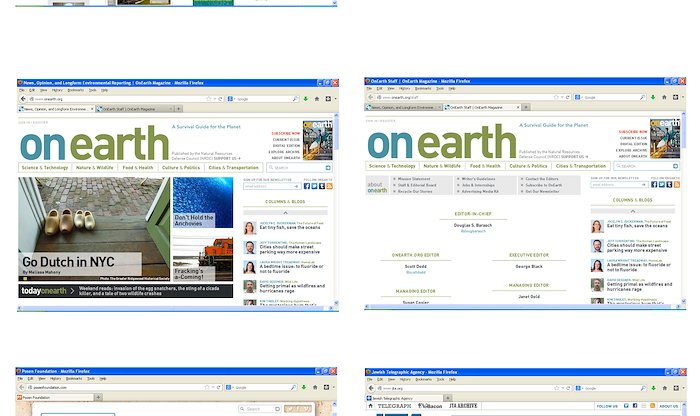Collapse Columns & Blogs chevron on Staff window
Screen dimensions: 700x416
click(633, 211)
